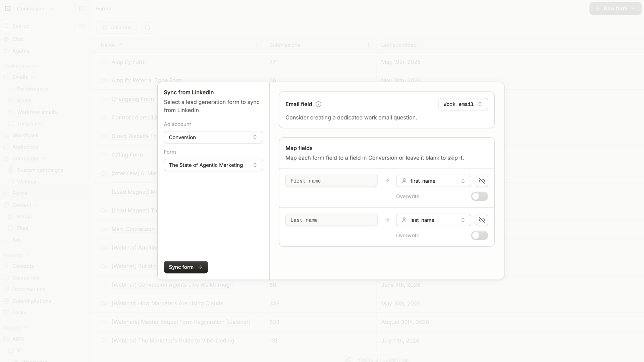Image resolution: width=644 pixels, height=362 pixels.
Task: Click the Templates icon in sidebar
Action: [x=11, y=124]
